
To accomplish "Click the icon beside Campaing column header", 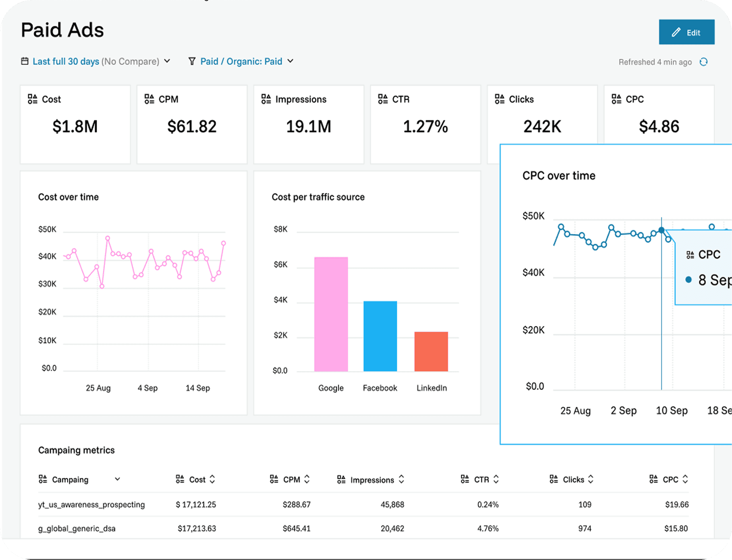I will tap(43, 479).
